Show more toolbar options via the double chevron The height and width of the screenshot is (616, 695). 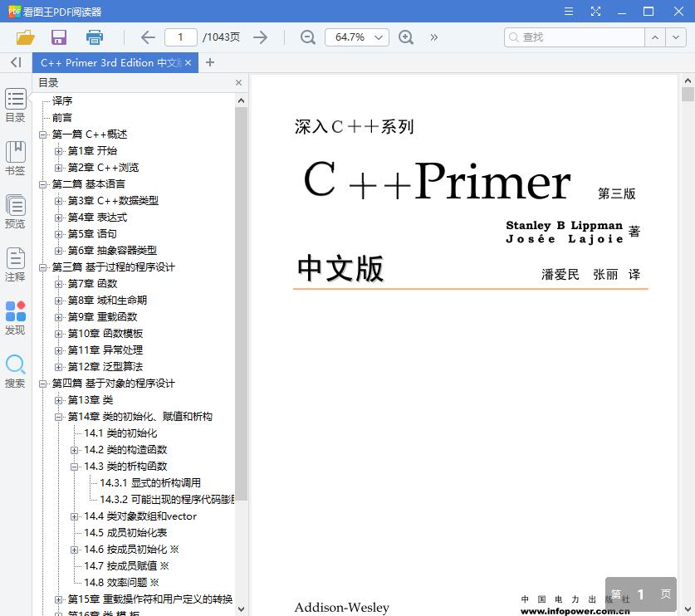pyautogui.click(x=434, y=37)
